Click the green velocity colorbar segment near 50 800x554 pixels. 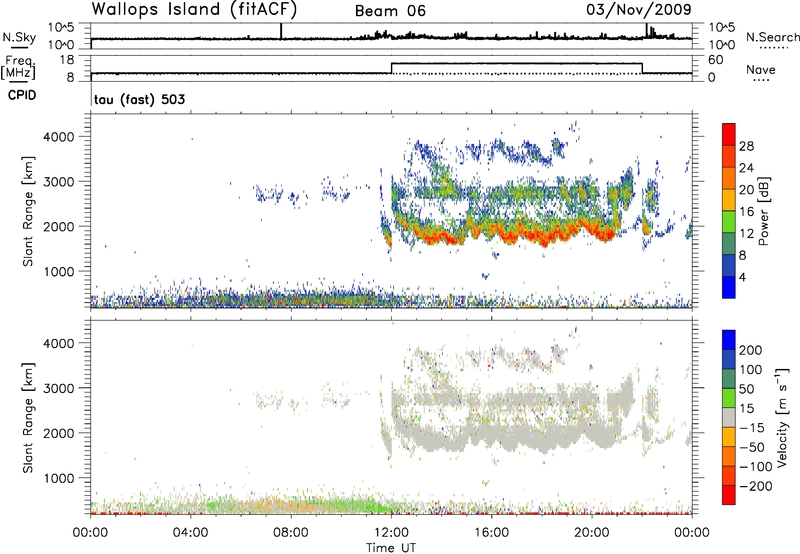click(x=729, y=398)
